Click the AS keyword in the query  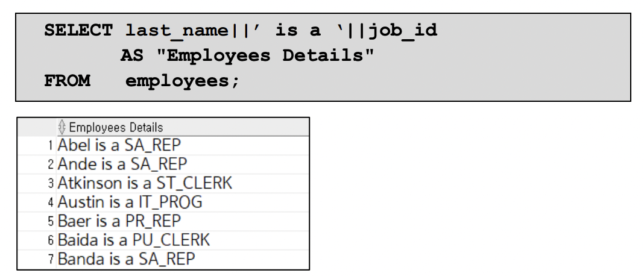pyautogui.click(x=132, y=55)
